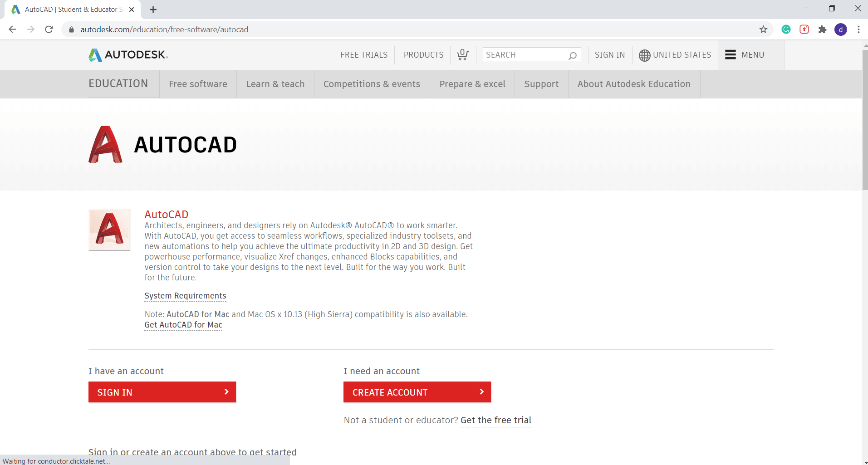
Task: Open the shopping cart icon
Action: 462,54
